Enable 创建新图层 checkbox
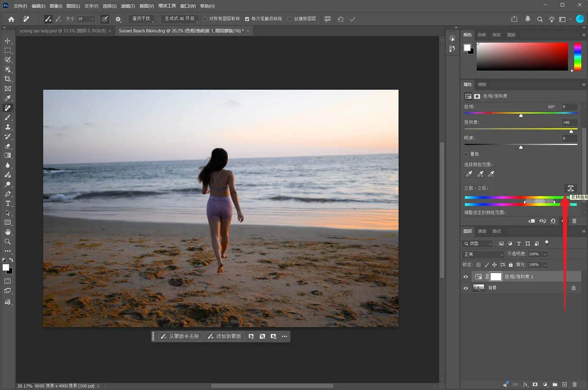This screenshot has width=588, height=390. [x=290, y=19]
